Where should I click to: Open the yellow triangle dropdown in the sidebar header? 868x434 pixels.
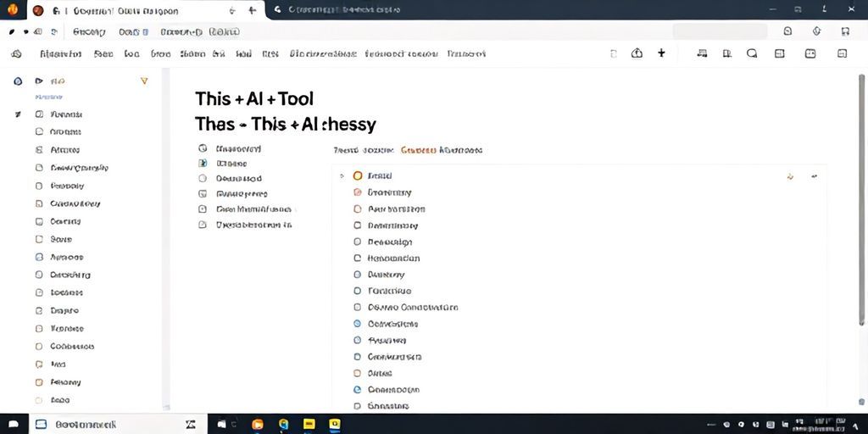[144, 81]
